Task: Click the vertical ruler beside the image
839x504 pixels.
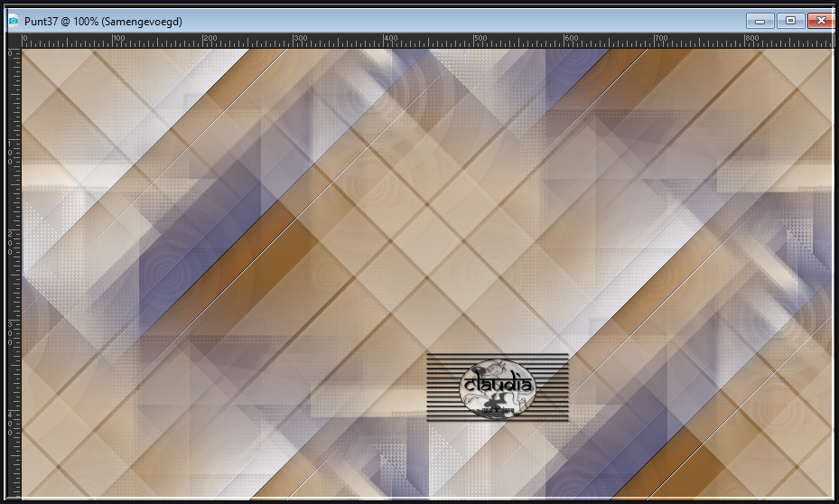Action: click(14, 273)
